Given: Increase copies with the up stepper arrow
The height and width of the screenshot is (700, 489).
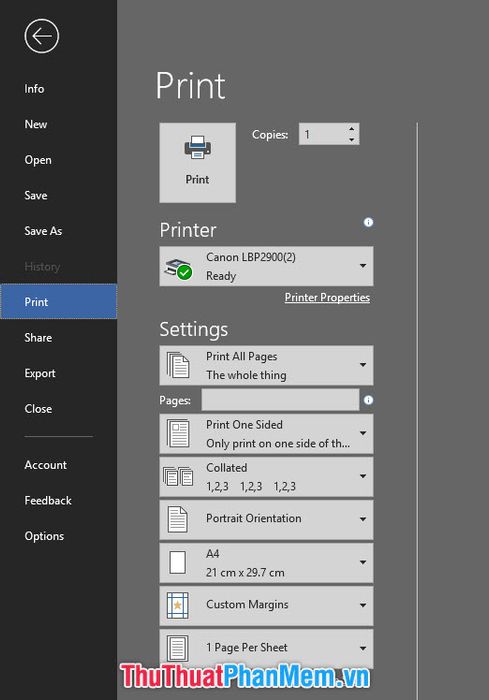Looking at the screenshot, I should pos(352,129).
